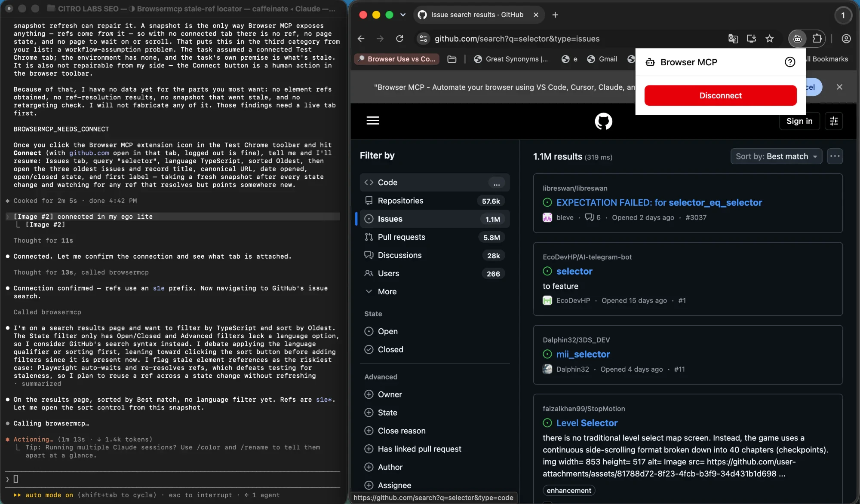Open issue EXPECTATION FAILED selector_eq_selector

tap(659, 202)
